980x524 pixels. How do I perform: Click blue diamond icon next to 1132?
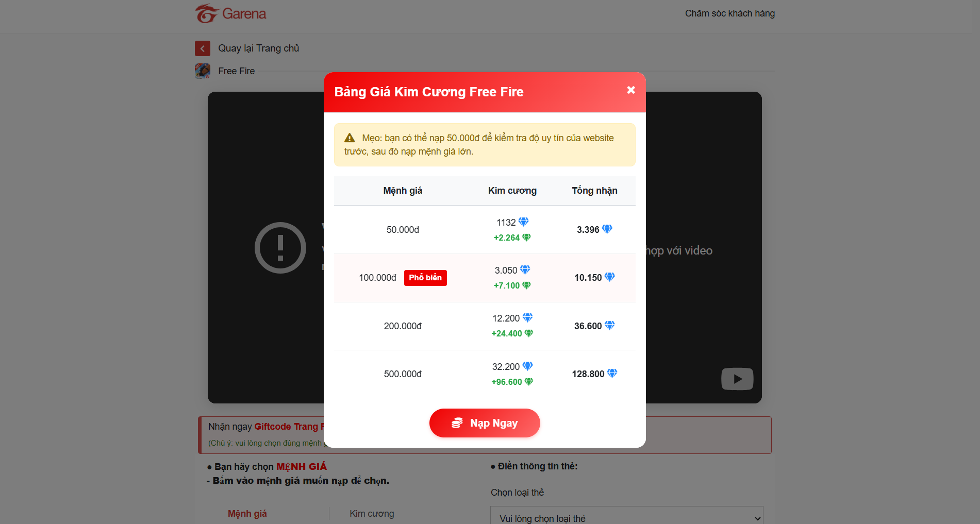pyautogui.click(x=523, y=222)
